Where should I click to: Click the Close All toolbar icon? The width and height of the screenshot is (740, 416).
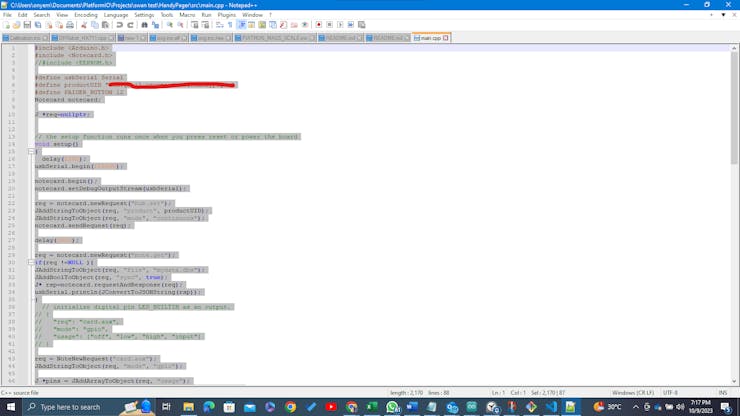click(59, 25)
